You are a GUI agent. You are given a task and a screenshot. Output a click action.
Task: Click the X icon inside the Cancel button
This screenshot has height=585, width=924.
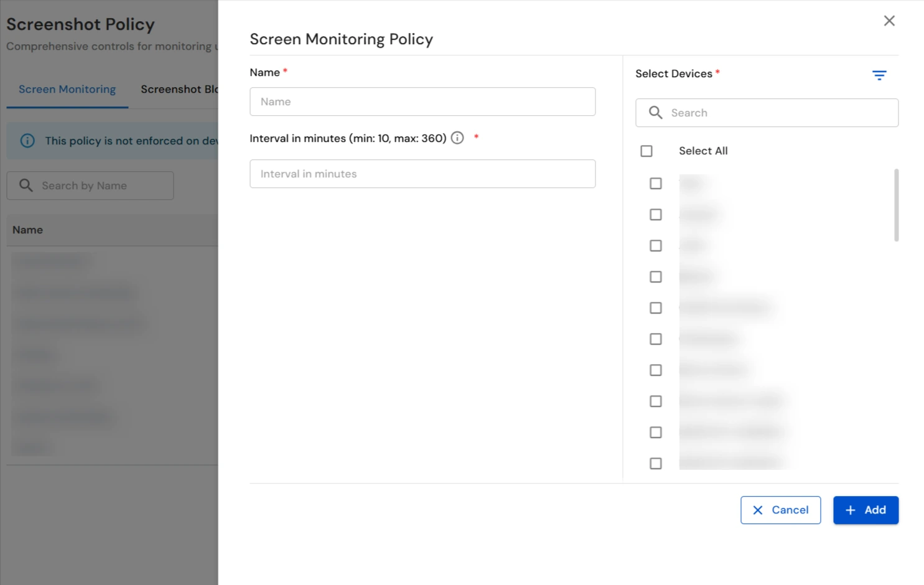(758, 510)
